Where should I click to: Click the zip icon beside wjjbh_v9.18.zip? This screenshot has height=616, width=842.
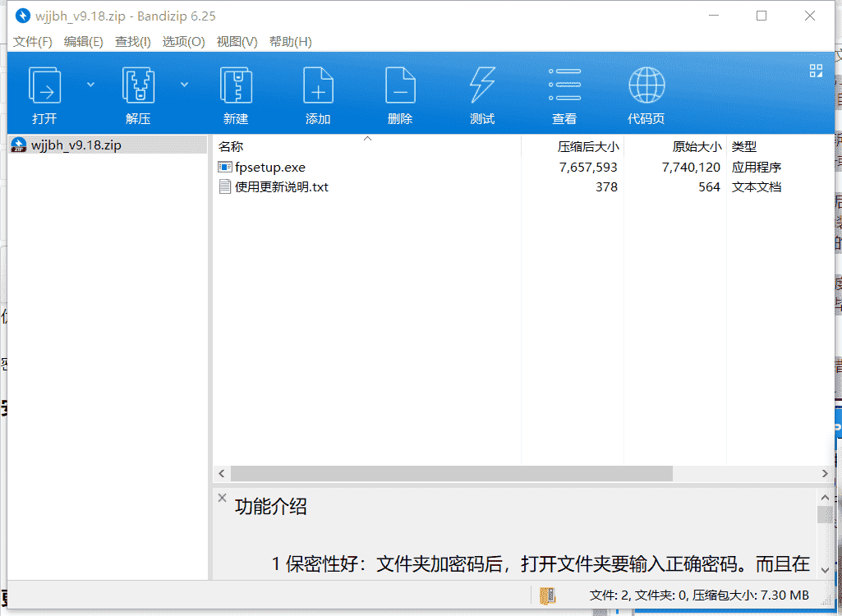(x=19, y=145)
